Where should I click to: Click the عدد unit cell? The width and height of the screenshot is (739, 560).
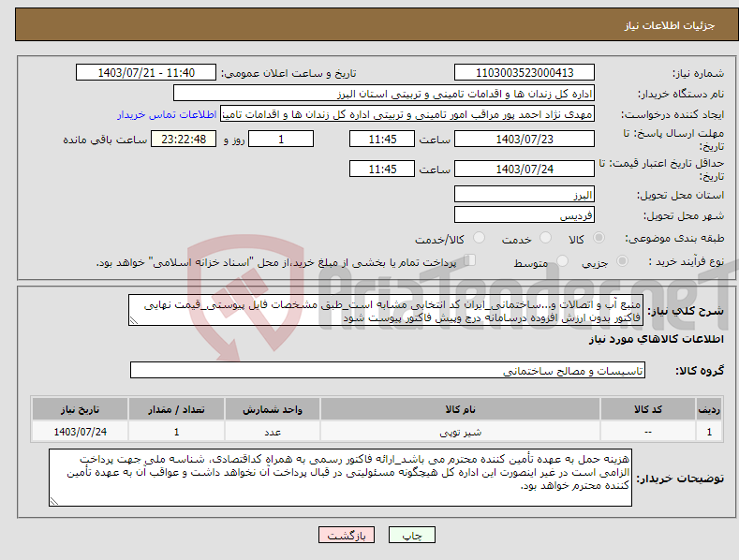(273, 432)
